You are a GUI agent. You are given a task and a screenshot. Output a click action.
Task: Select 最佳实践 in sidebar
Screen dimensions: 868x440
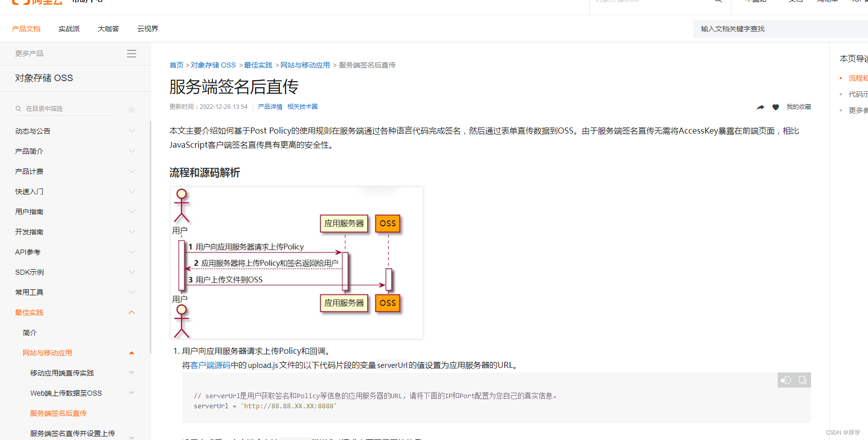click(29, 312)
